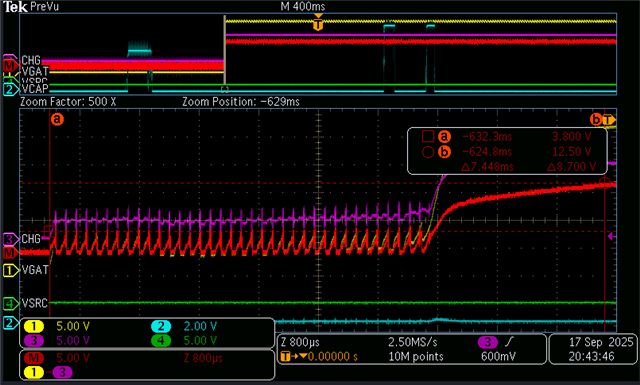
Task: Click the PreVu acquisition status text
Action: coord(44,7)
